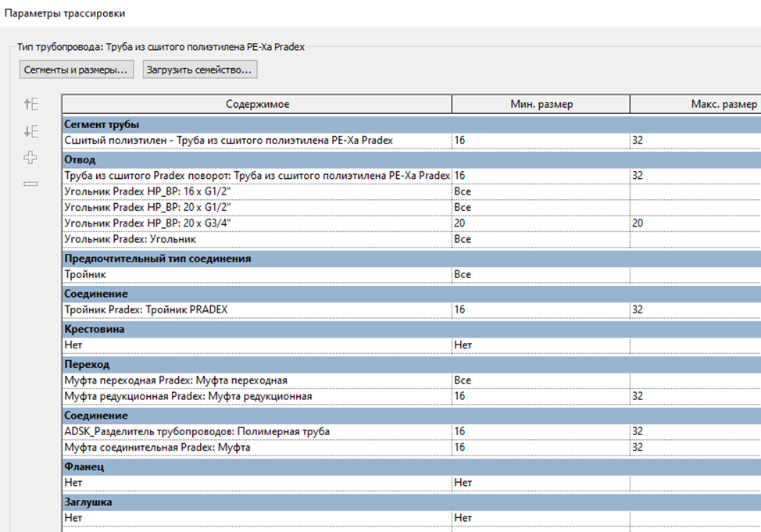Click the Мин. размер column header
The width and height of the screenshot is (761, 532).
541,104
